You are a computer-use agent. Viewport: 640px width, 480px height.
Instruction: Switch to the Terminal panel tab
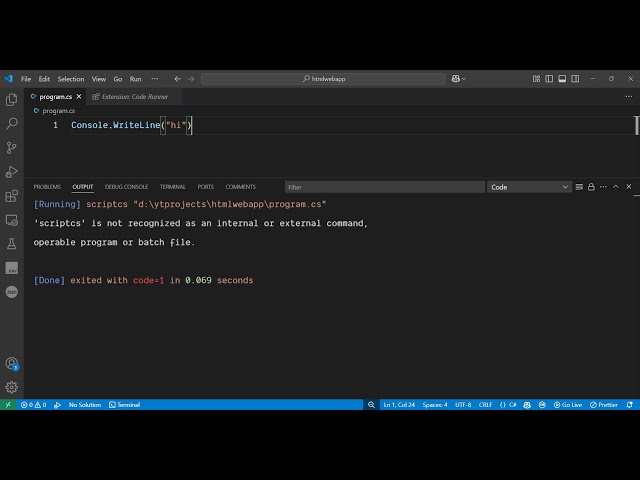[173, 187]
